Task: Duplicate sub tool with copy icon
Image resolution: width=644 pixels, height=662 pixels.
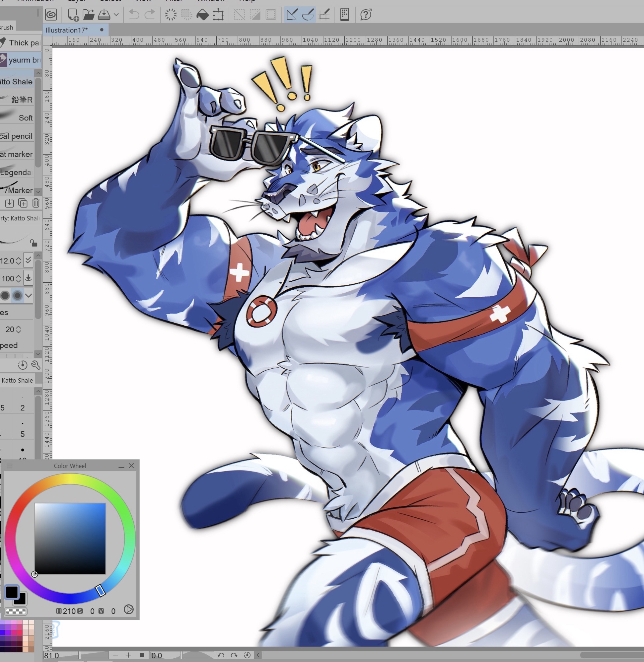Action: (x=23, y=203)
